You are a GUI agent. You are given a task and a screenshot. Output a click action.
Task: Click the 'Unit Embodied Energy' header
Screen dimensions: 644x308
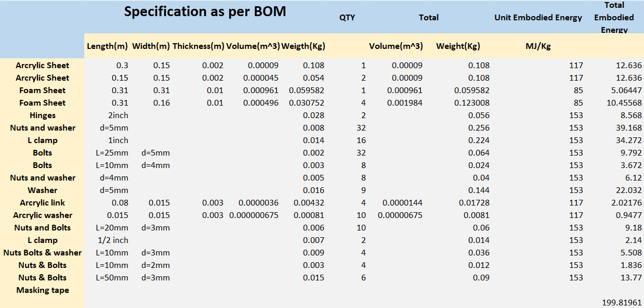[538, 18]
